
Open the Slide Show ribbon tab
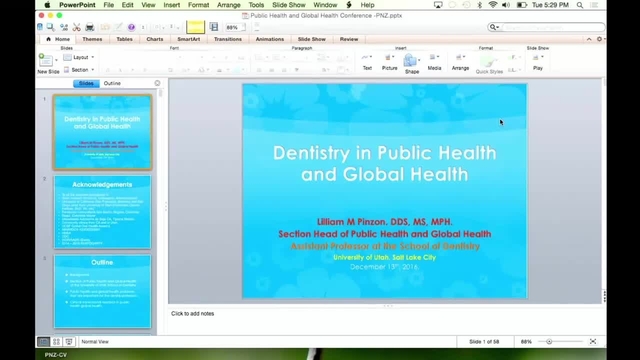click(311, 39)
